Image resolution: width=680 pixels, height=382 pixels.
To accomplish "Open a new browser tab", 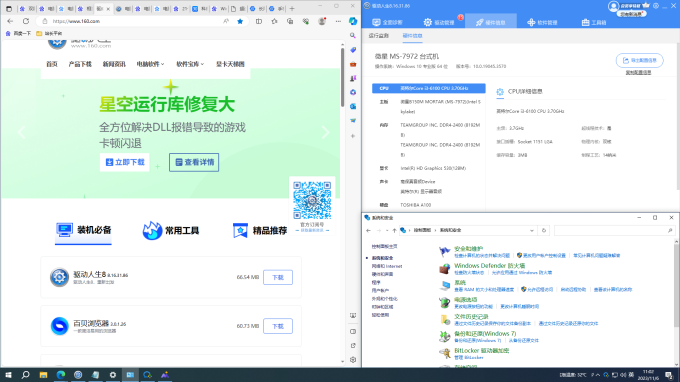I will pyautogui.click(x=292, y=8).
